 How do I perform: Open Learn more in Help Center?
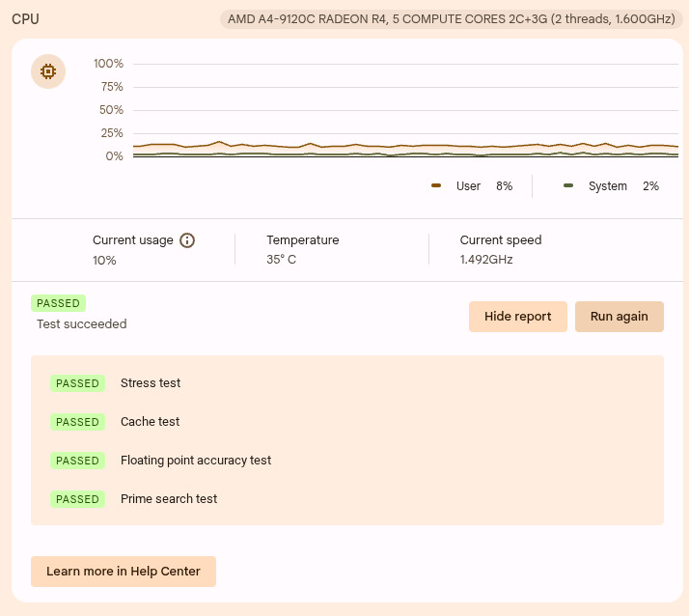point(124,572)
